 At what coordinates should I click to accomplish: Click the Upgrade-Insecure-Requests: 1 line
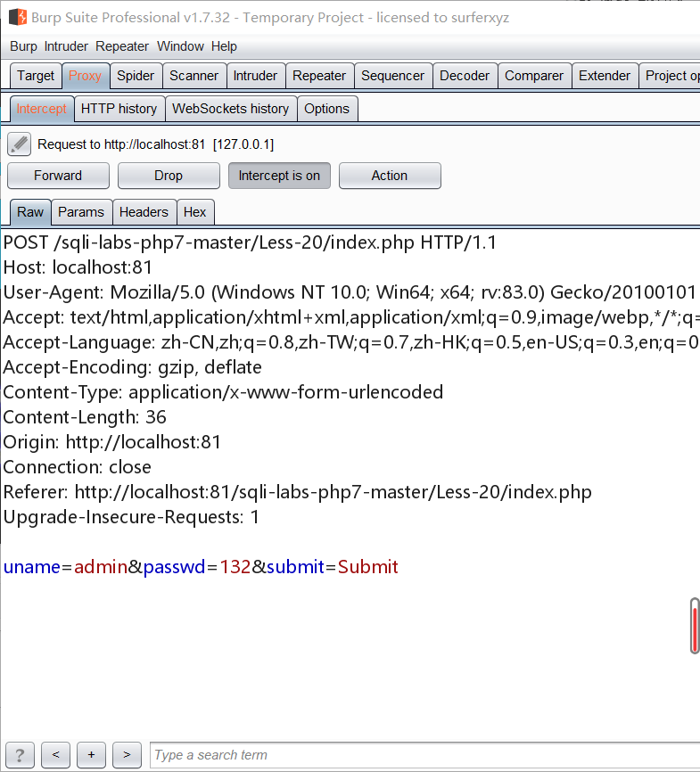[131, 517]
